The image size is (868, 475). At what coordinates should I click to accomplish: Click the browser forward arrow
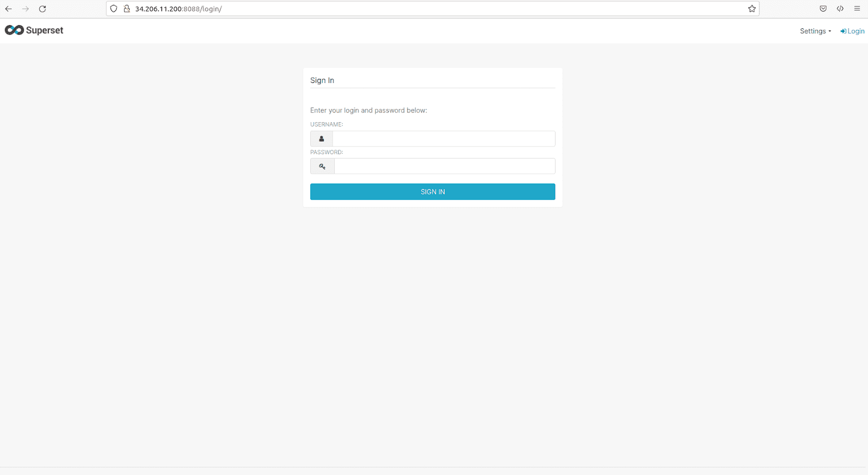coord(25,9)
